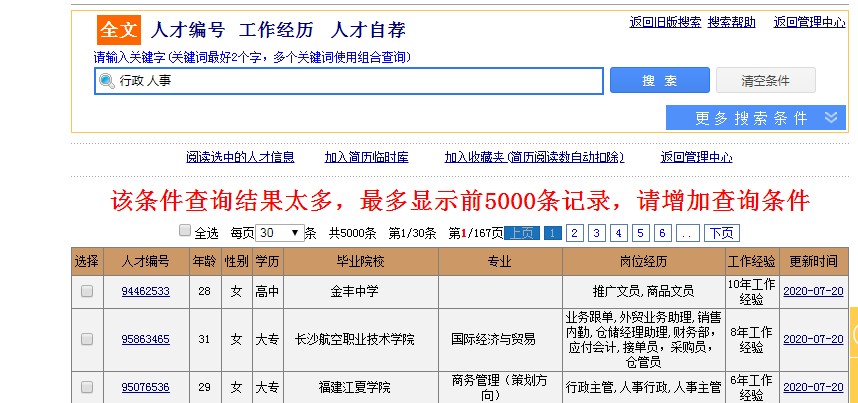Click the 行政主管, 人事行政, 人事主管 cell
858x403 pixels.
(644, 388)
